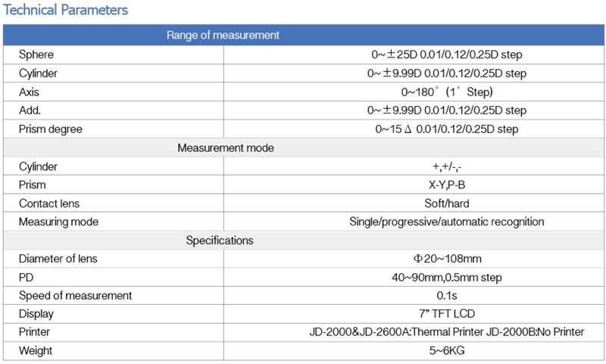Click the Φ20~108mm diameter value
This screenshot has height=364, width=606.
point(446,259)
